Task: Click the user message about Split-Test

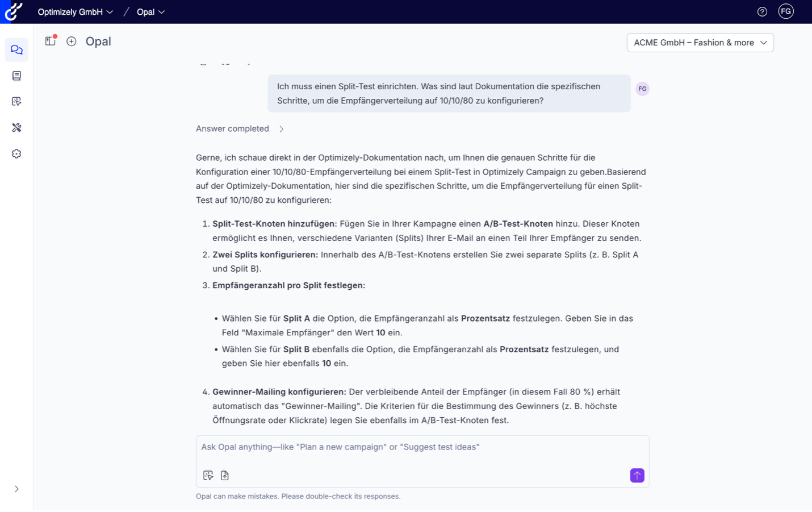Action: [x=449, y=94]
